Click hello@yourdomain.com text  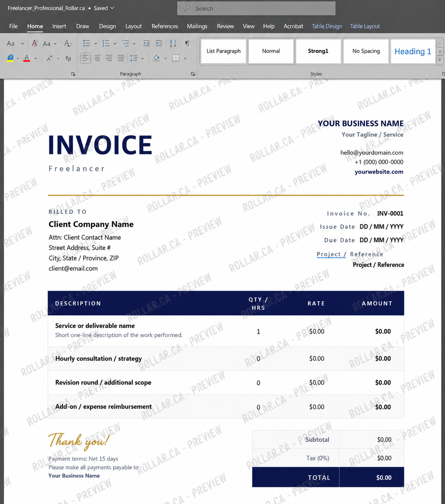[x=372, y=153]
